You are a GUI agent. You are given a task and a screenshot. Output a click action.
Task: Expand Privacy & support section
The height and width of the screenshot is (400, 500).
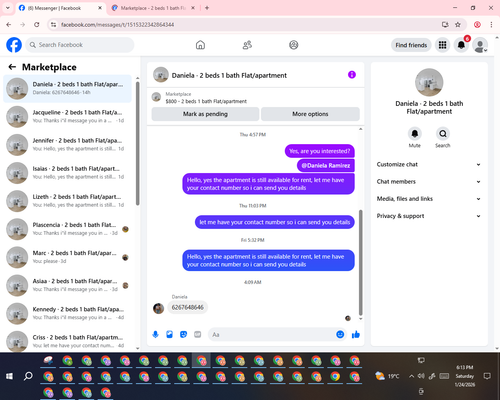coord(429,216)
